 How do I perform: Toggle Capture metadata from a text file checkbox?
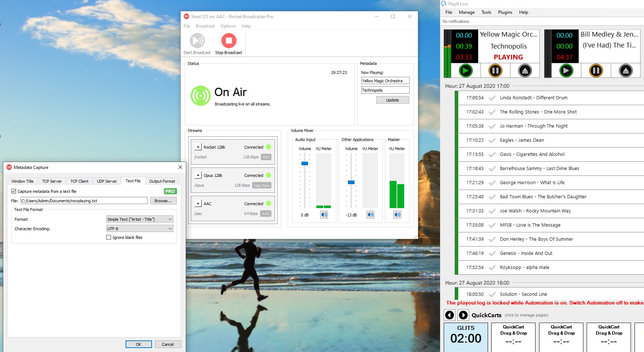pos(13,191)
